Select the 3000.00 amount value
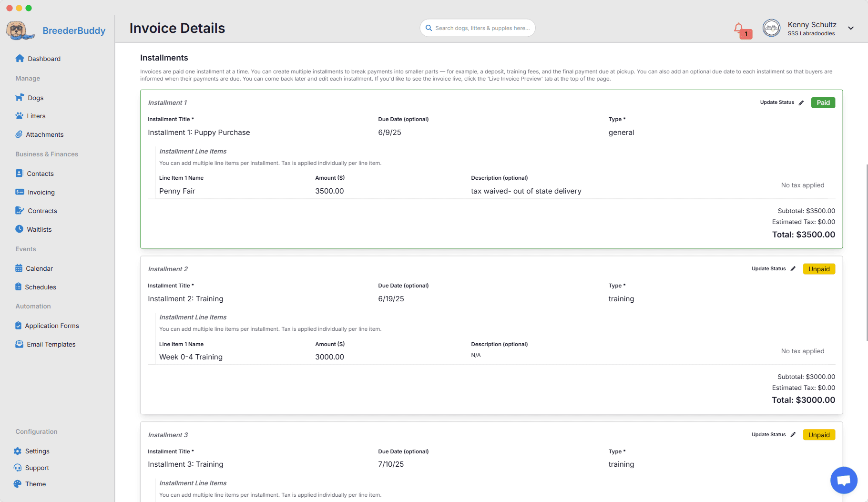Screen dimensions: 868x502 (329, 357)
